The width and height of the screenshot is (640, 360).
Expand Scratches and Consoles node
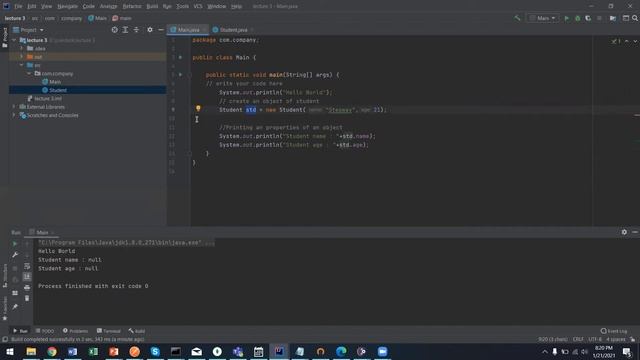tap(14, 115)
